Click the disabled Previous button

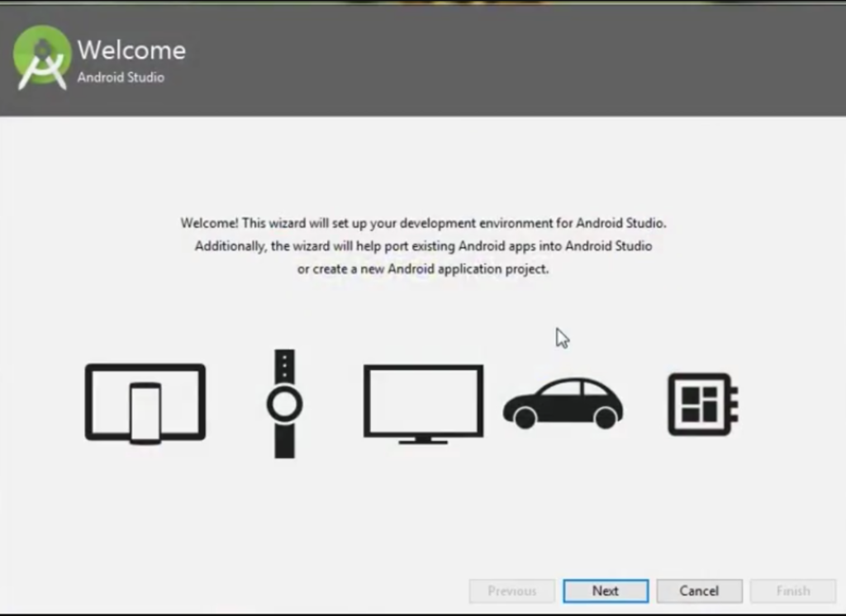point(512,591)
